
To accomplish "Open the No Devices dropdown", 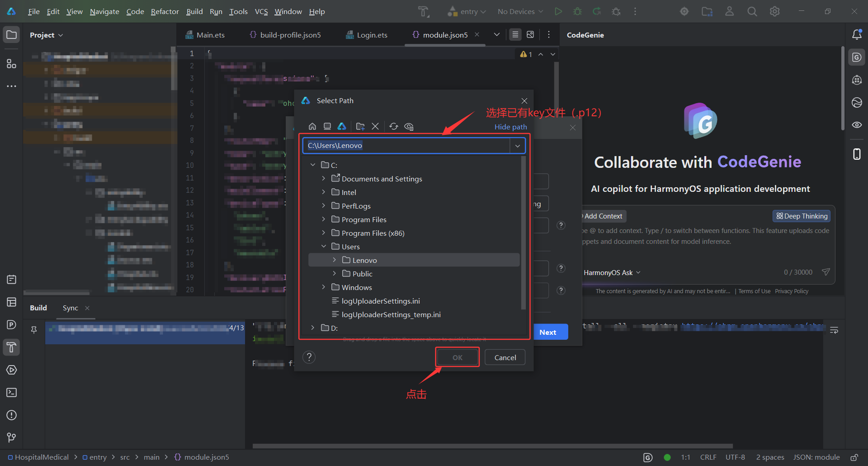I will (520, 11).
